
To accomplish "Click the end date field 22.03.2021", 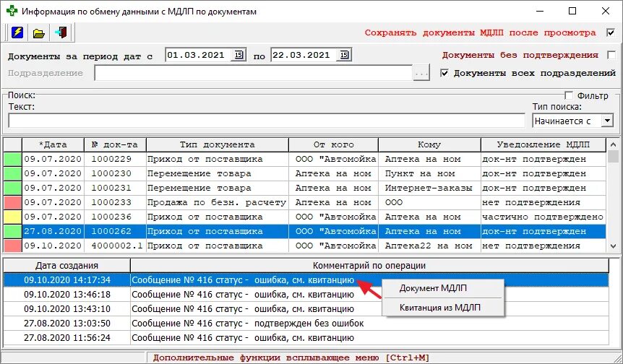I will (304, 55).
